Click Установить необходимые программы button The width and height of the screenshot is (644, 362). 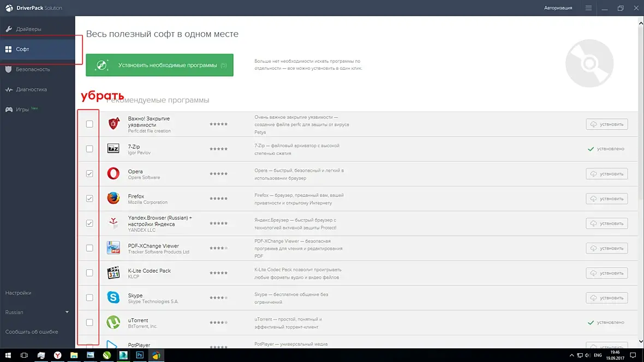159,65
